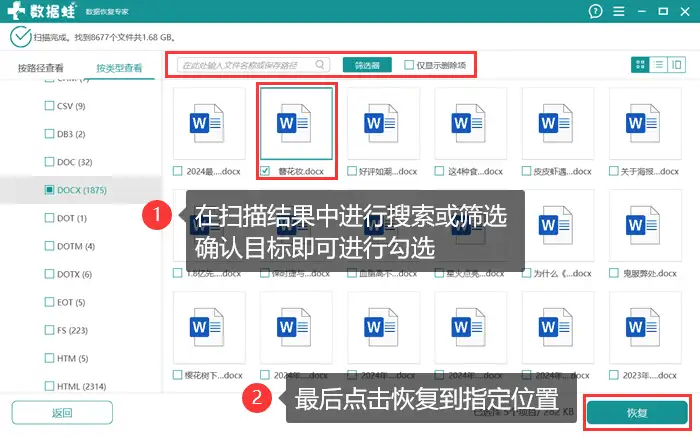
Task: Click the search magnifier icon
Action: click(x=320, y=65)
